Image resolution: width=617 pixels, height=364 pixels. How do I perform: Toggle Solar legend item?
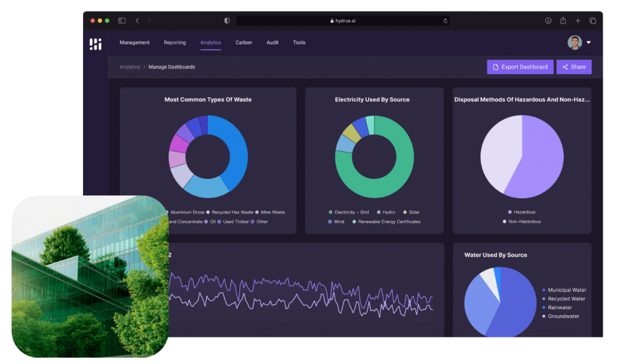pos(411,212)
